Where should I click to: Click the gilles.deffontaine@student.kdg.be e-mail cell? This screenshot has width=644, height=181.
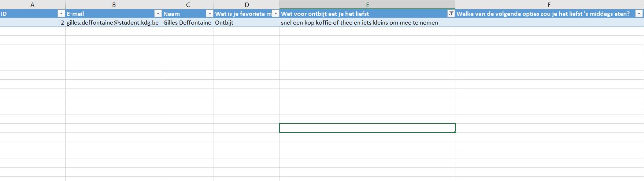(x=113, y=22)
